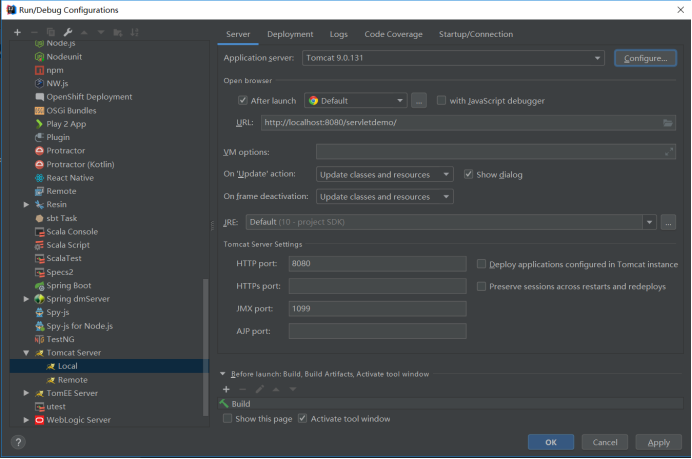692x459 pixels.
Task: Expand WebLogic Server node
Action: pyautogui.click(x=26, y=420)
